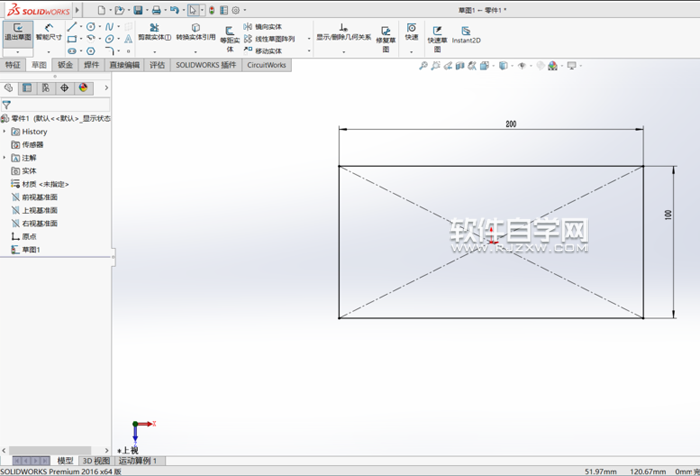Image resolution: width=700 pixels, height=476 pixels.
Task: Select the sketch Text tool
Action: coord(128,39)
